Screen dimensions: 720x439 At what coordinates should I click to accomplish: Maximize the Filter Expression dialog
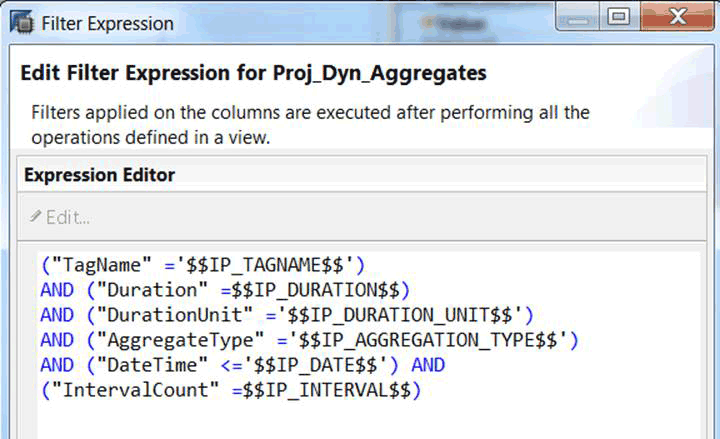tap(620, 16)
